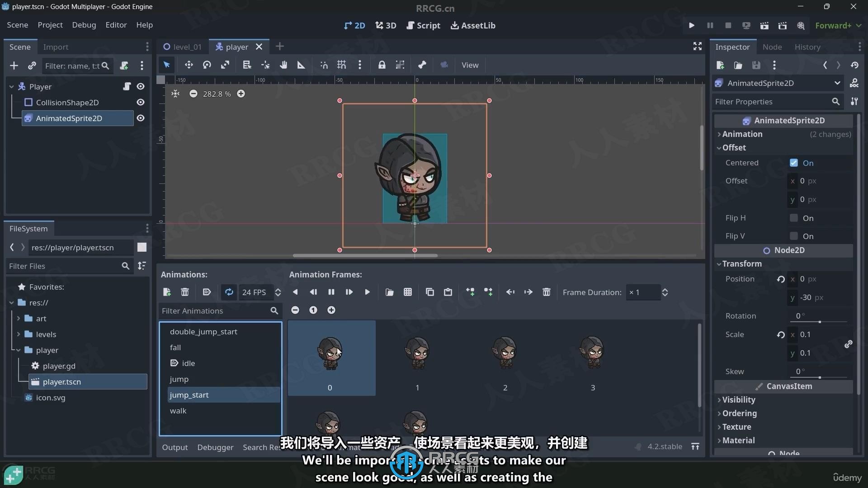This screenshot has width=868, height=488.
Task: Collapse the Player node tree arrow
Action: [12, 86]
